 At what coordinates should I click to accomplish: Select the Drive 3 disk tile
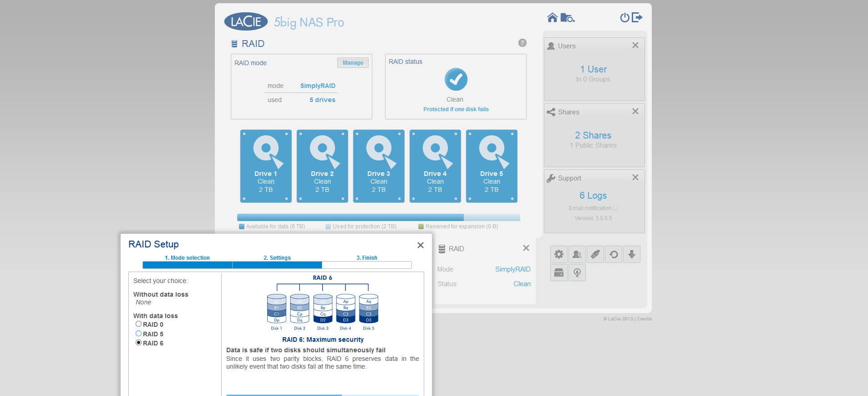click(379, 166)
